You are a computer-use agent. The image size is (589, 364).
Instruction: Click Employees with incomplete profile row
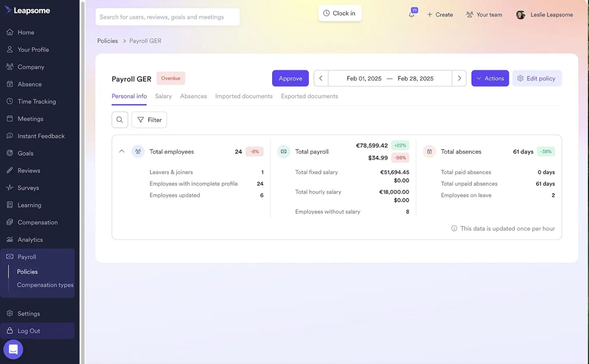tap(206, 184)
